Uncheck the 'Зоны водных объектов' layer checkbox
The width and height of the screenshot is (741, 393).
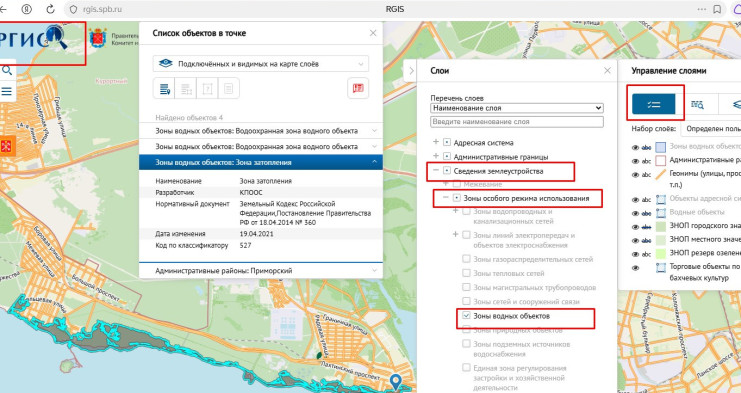point(466,316)
